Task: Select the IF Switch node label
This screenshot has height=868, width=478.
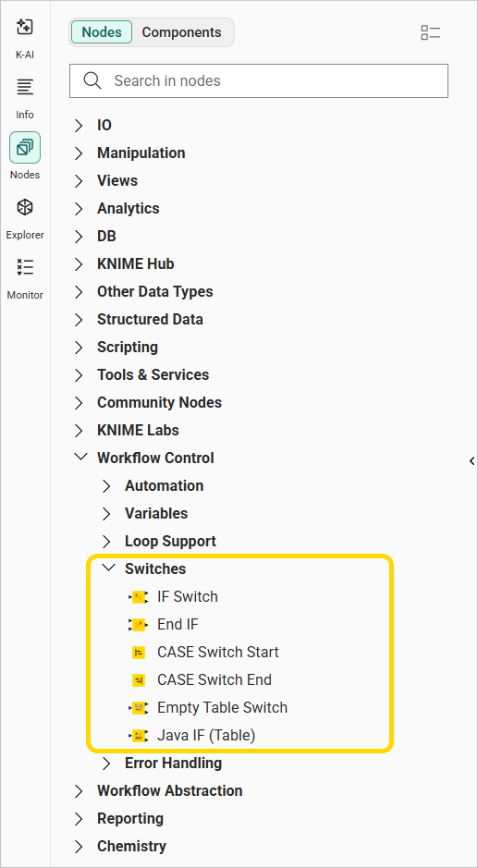Action: pos(188,597)
